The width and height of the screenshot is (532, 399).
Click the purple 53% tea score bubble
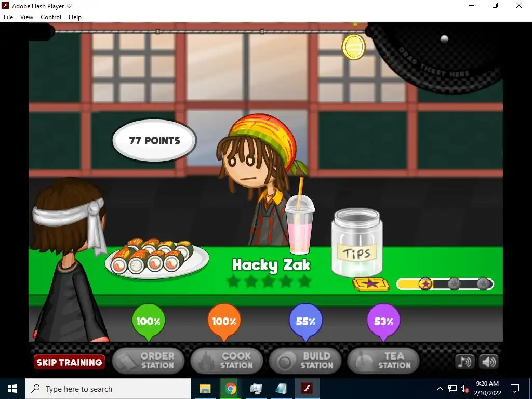point(383,321)
